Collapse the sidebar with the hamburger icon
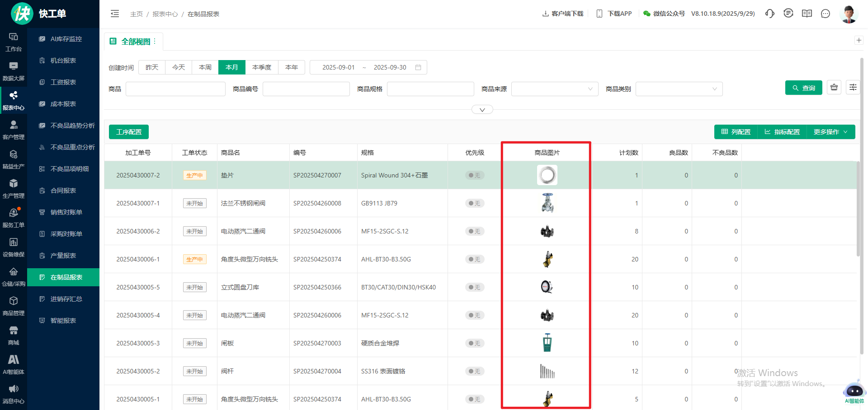 (x=115, y=14)
